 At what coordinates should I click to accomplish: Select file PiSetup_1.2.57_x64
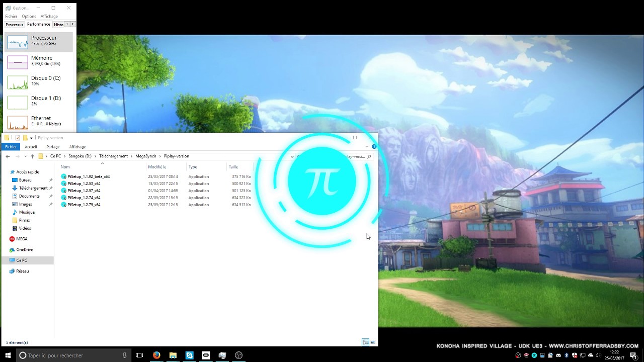tap(84, 191)
